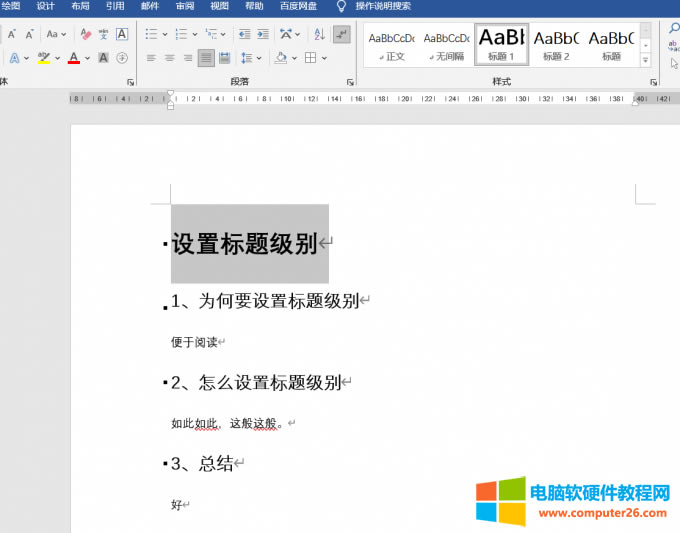The width and height of the screenshot is (680, 533).
Task: Apply the 标题 style
Action: click(611, 46)
